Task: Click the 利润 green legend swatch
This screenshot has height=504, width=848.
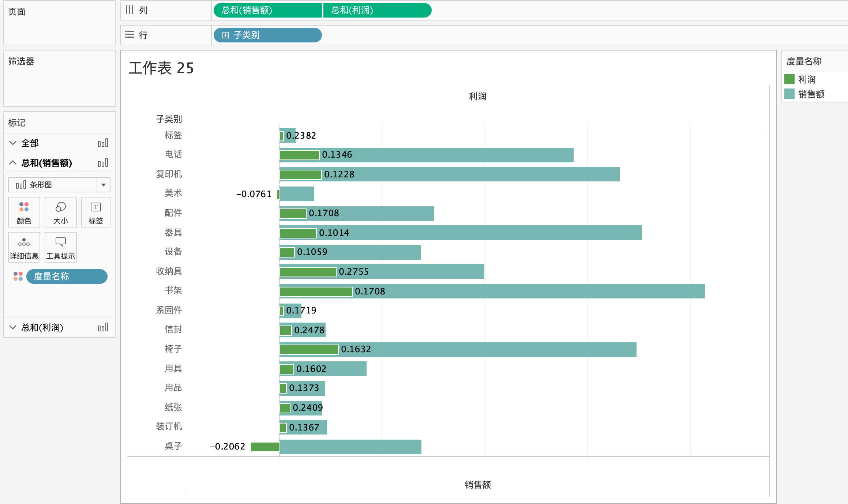Action: point(789,79)
